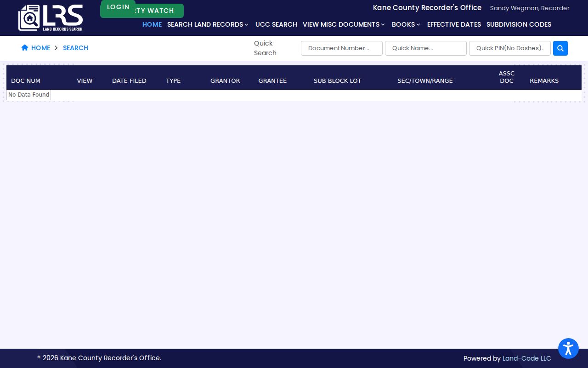Image resolution: width=588 pixels, height=368 pixels.
Task: Focus the Quick PIN input field
Action: 510,48
